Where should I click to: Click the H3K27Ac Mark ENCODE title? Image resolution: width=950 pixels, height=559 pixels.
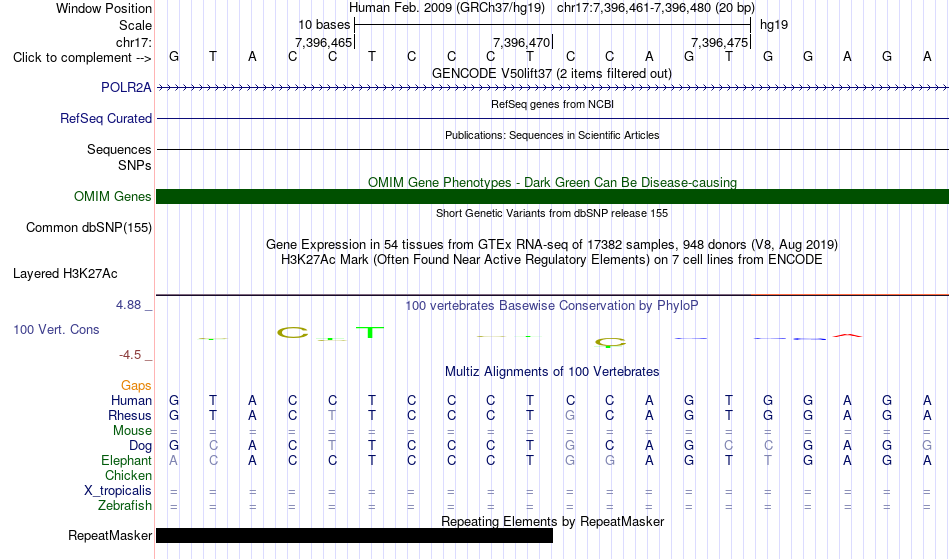[x=552, y=259]
